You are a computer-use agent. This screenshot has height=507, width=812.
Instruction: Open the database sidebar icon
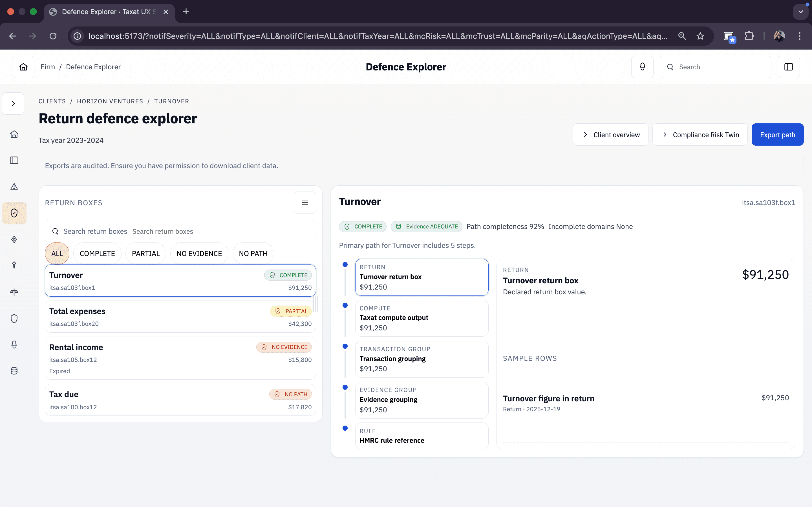(x=14, y=371)
